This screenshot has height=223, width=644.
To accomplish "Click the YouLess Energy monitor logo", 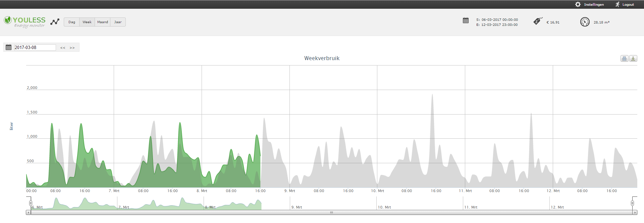I will tap(24, 22).
